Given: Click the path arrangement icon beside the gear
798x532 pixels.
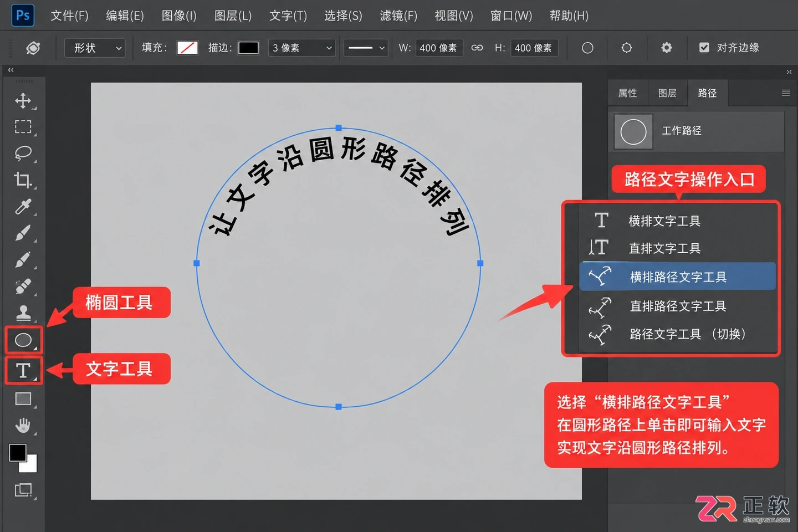Looking at the screenshot, I should (627, 48).
